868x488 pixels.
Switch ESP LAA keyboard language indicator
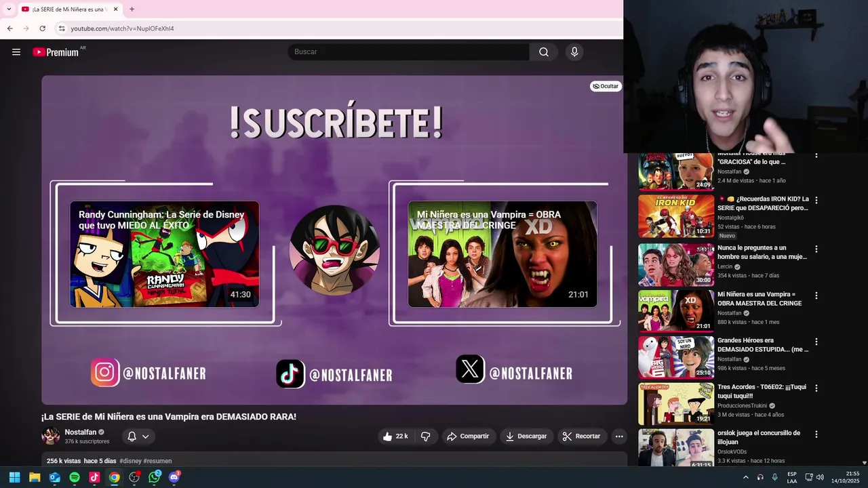pyautogui.click(x=792, y=477)
